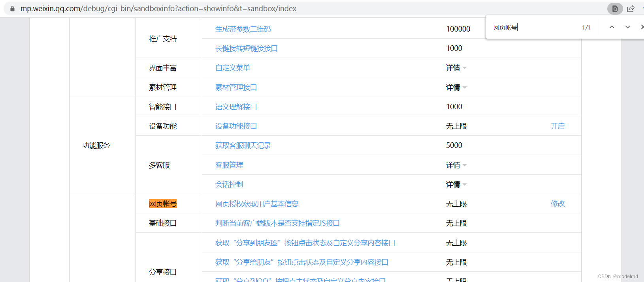This screenshot has height=282, width=644.
Task: Open 设备功能接口 link
Action: (236, 126)
